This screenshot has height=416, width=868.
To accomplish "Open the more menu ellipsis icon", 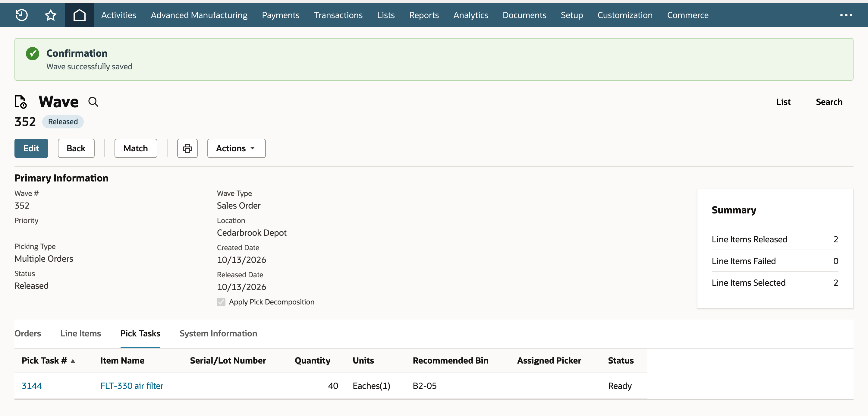I will [x=846, y=15].
